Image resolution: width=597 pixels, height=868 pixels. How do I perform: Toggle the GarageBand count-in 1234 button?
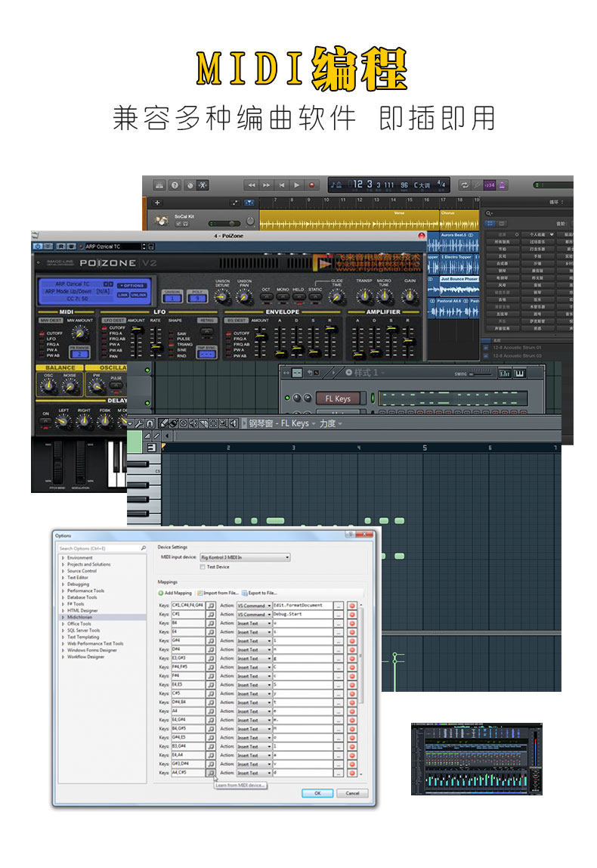[490, 185]
